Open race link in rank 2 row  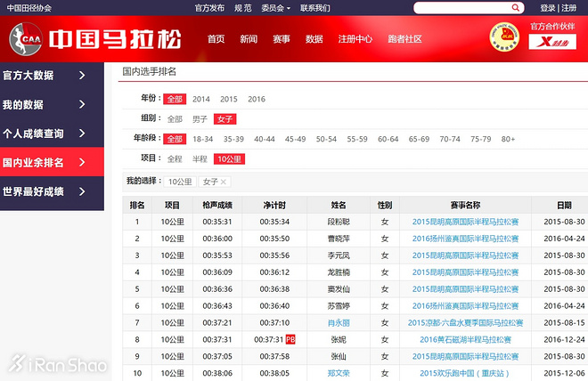(465, 239)
